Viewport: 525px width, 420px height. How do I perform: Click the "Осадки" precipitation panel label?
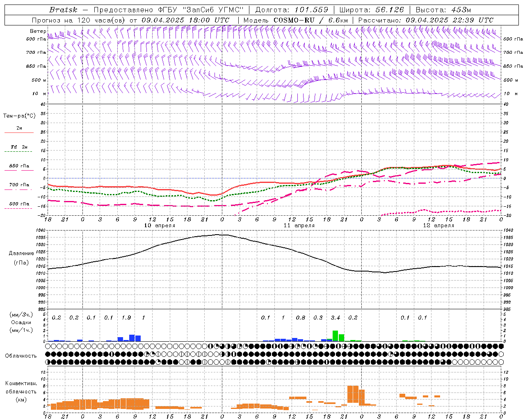21,322
